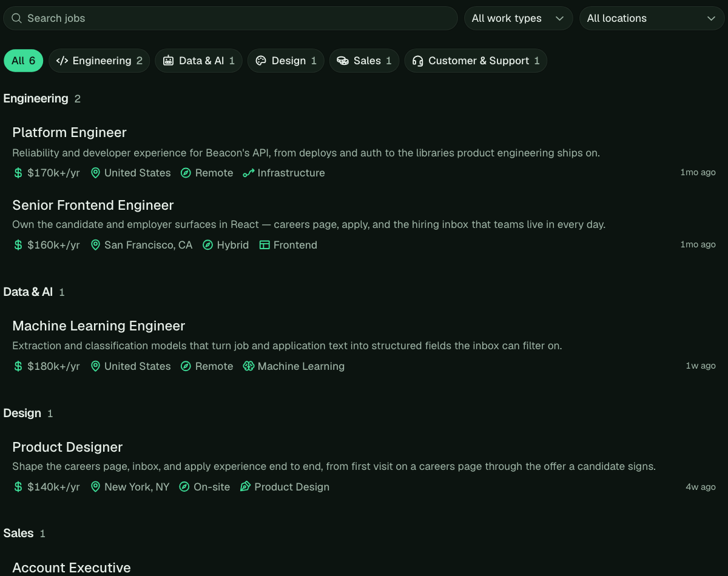The width and height of the screenshot is (728, 576).
Task: Click the location pin icon for Platform Engineer
Action: (95, 173)
